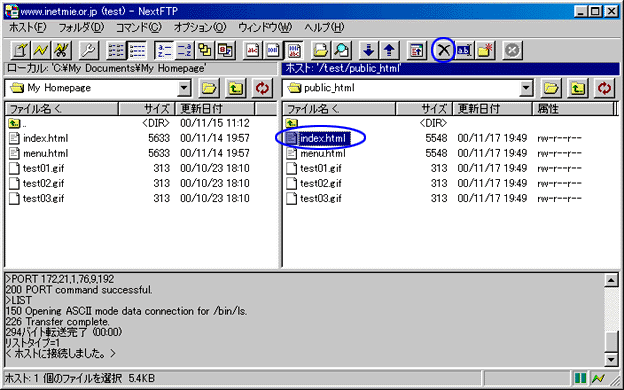Select automatic transfer mode icon
The width and height of the screenshot is (624, 390).
click(294, 50)
